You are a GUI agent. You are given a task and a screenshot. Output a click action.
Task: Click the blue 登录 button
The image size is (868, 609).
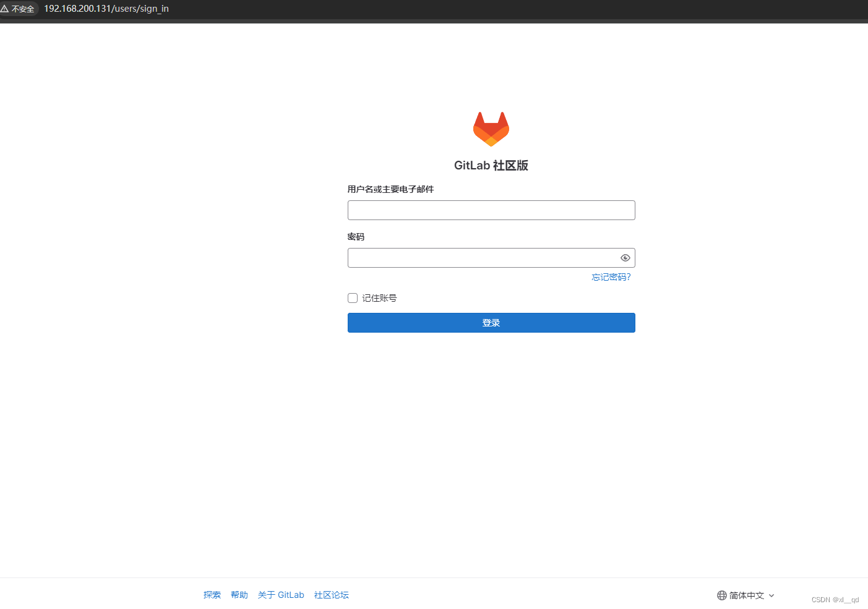pos(491,323)
